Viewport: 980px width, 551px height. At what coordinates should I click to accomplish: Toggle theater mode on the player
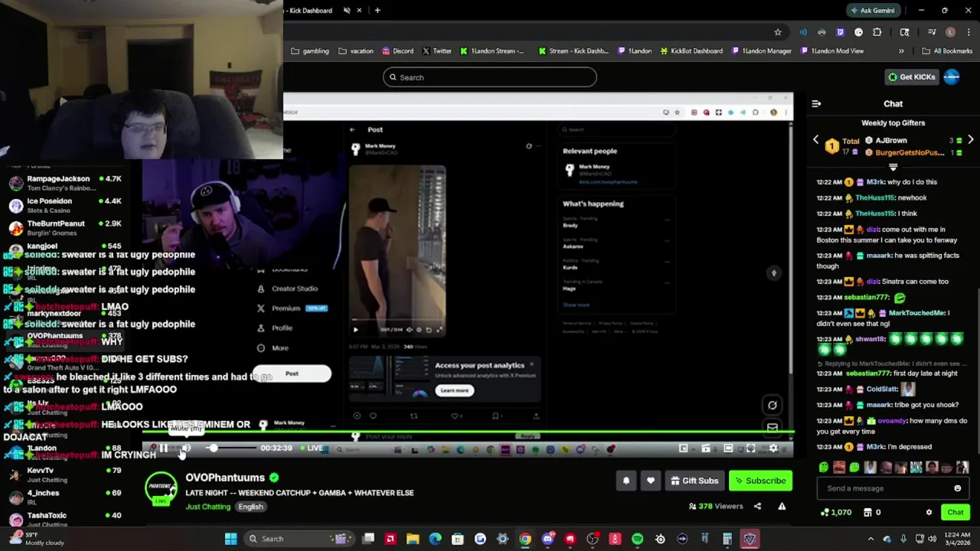[728, 448]
